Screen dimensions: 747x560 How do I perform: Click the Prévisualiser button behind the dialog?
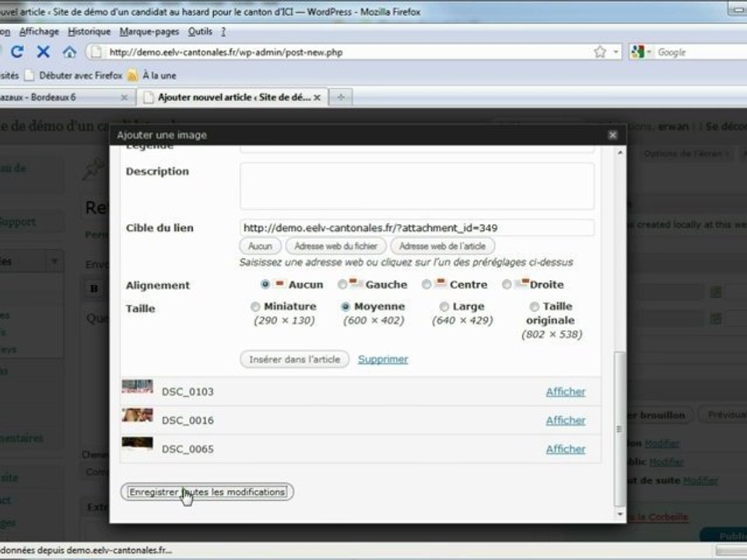click(724, 415)
